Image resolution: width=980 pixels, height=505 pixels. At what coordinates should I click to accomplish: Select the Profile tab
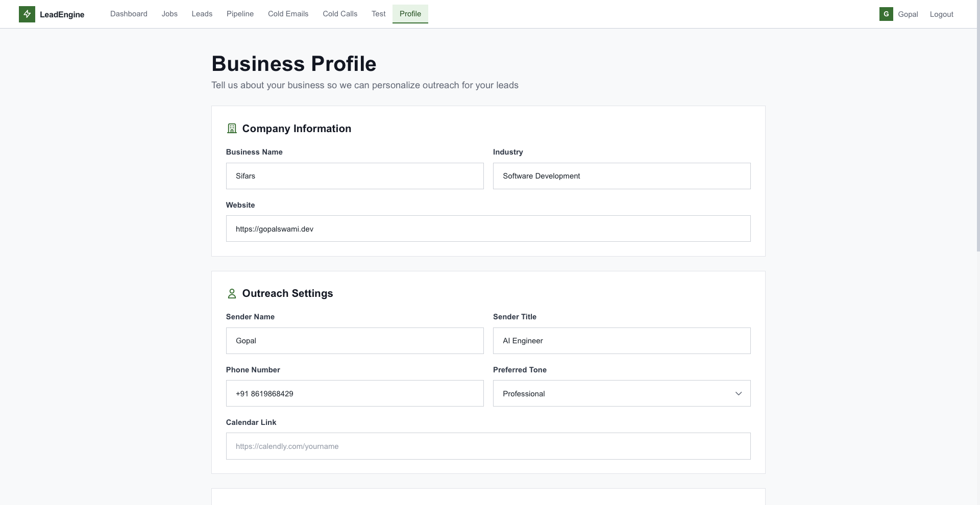(x=410, y=14)
